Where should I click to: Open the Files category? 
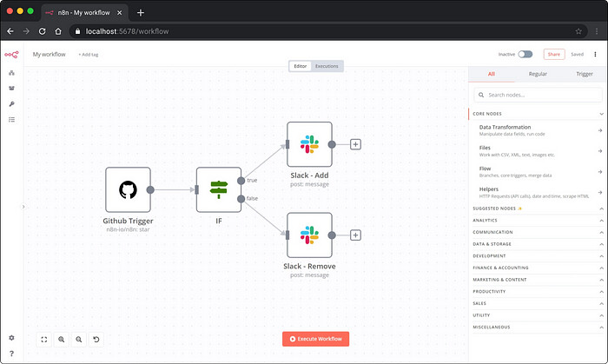[539, 151]
